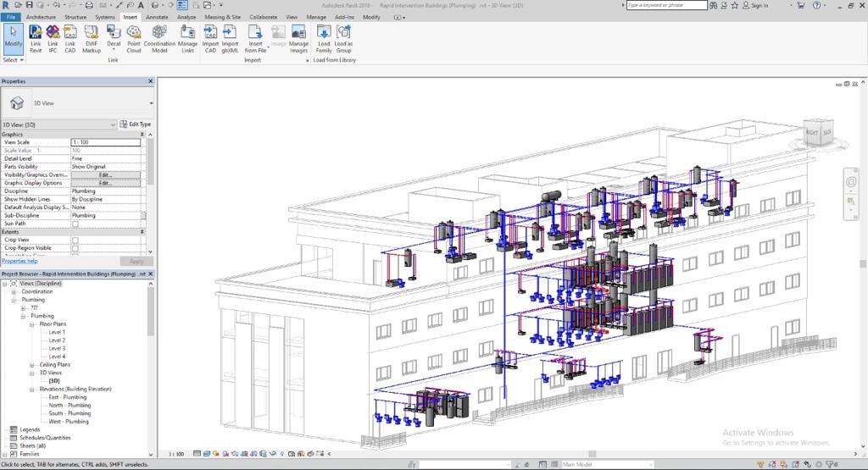Expand the Families tree node
This screenshot has height=470, width=868.
(x=5, y=454)
